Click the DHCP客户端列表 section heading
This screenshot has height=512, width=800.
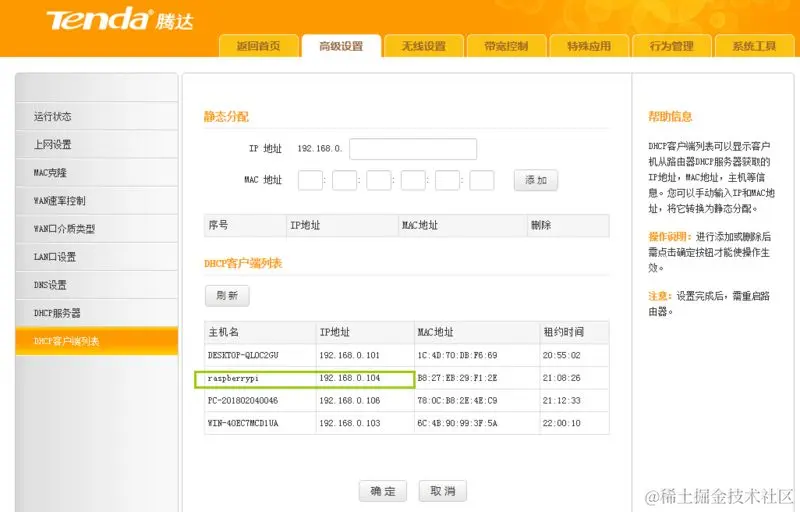click(243, 263)
